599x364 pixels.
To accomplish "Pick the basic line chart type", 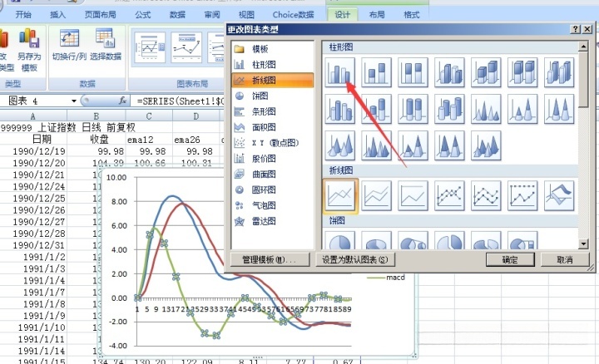I will coord(340,196).
